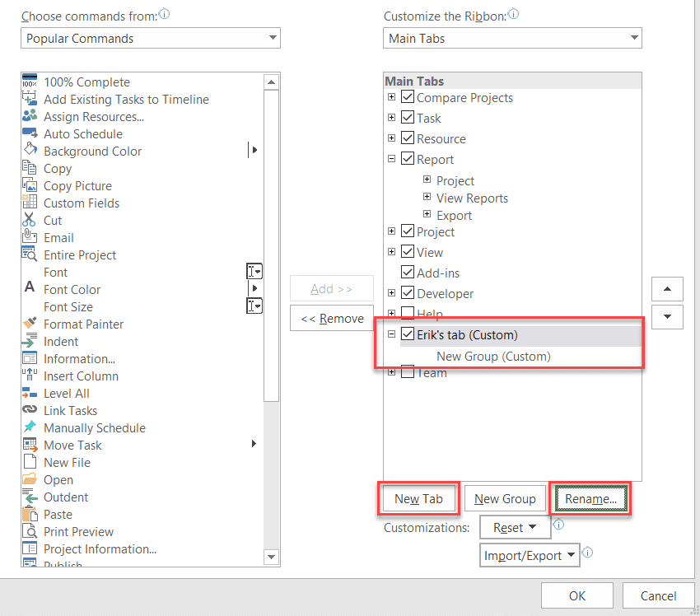Collapse the Report tree node
Viewport: 700px width, 616px height.
391,158
